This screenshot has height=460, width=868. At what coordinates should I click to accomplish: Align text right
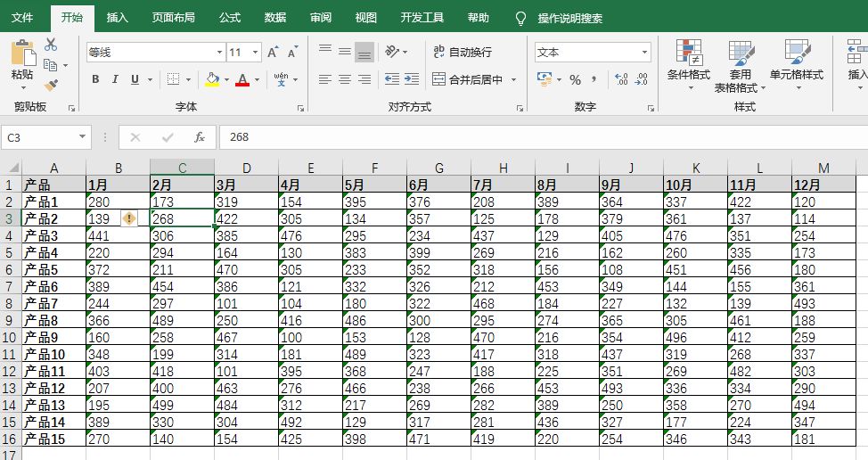(364, 79)
